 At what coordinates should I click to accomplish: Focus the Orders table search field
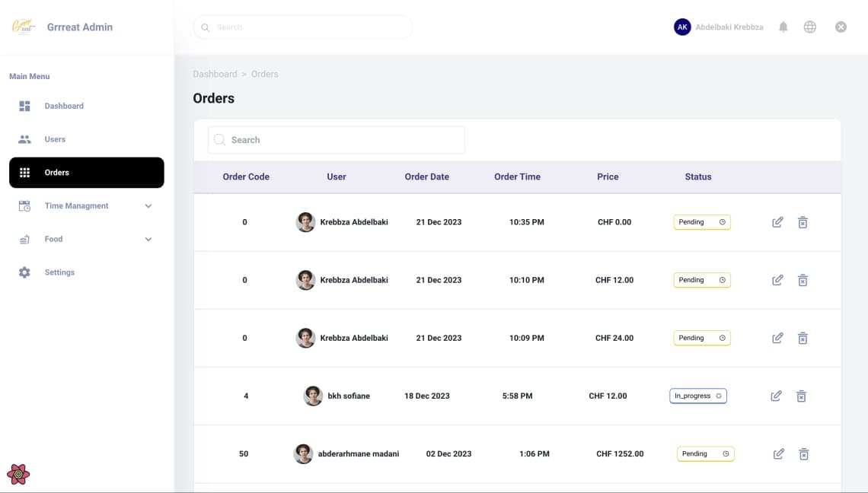coord(336,140)
